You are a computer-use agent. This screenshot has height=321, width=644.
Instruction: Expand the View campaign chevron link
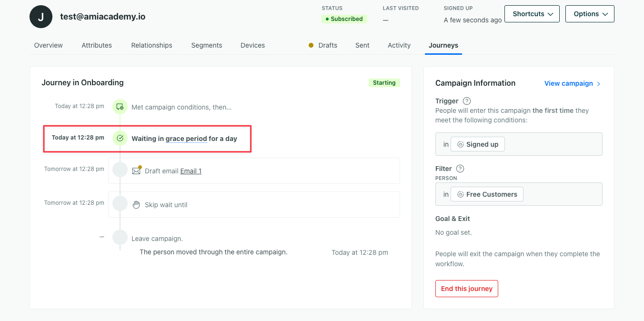(x=599, y=83)
